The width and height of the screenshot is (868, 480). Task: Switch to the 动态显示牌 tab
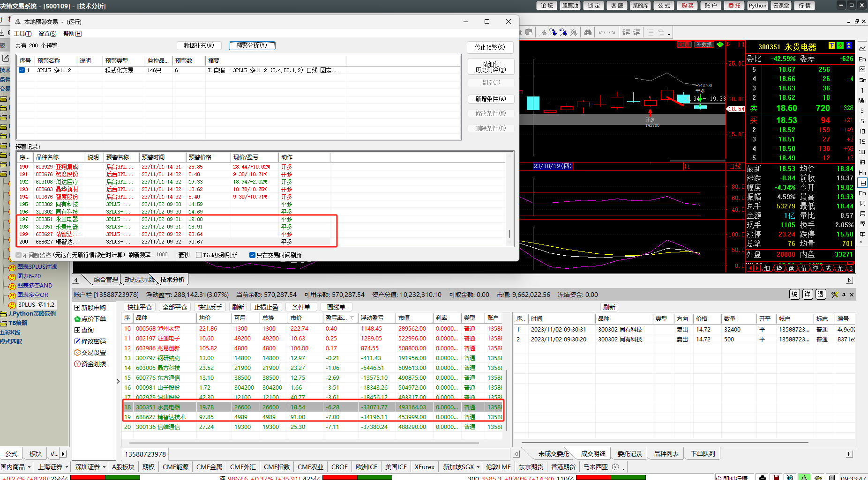pos(139,280)
